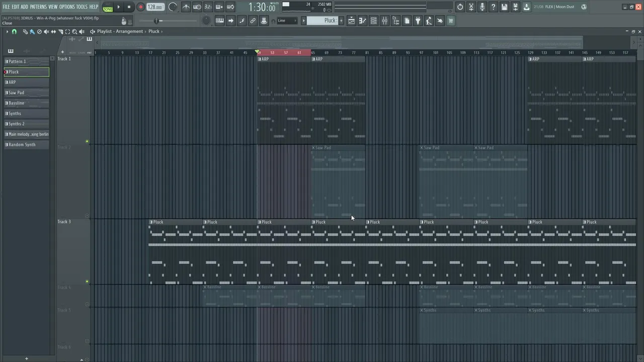Click the playhead marker at bar 49
Viewport: 644px width, 362px height.
(258, 52)
